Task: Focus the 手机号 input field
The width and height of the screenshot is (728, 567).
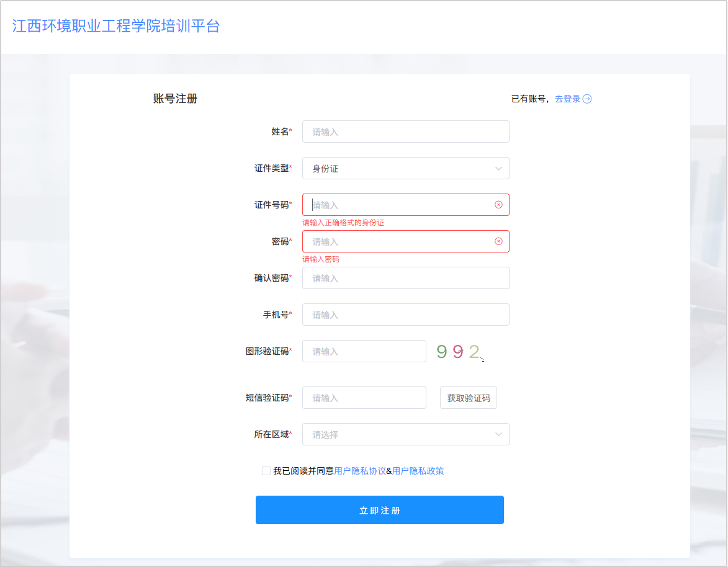Action: pyautogui.click(x=405, y=315)
